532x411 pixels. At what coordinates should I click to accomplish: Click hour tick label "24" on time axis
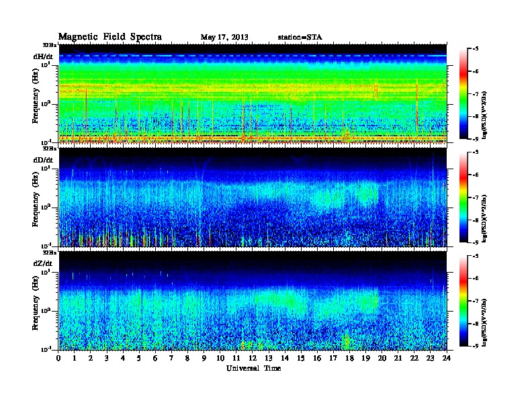pos(447,358)
